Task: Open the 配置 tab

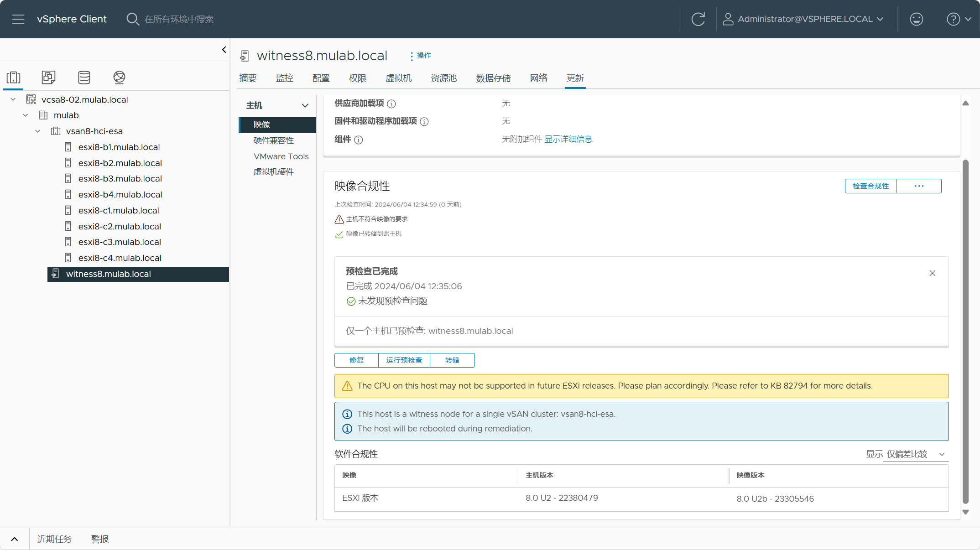Action: pos(321,78)
